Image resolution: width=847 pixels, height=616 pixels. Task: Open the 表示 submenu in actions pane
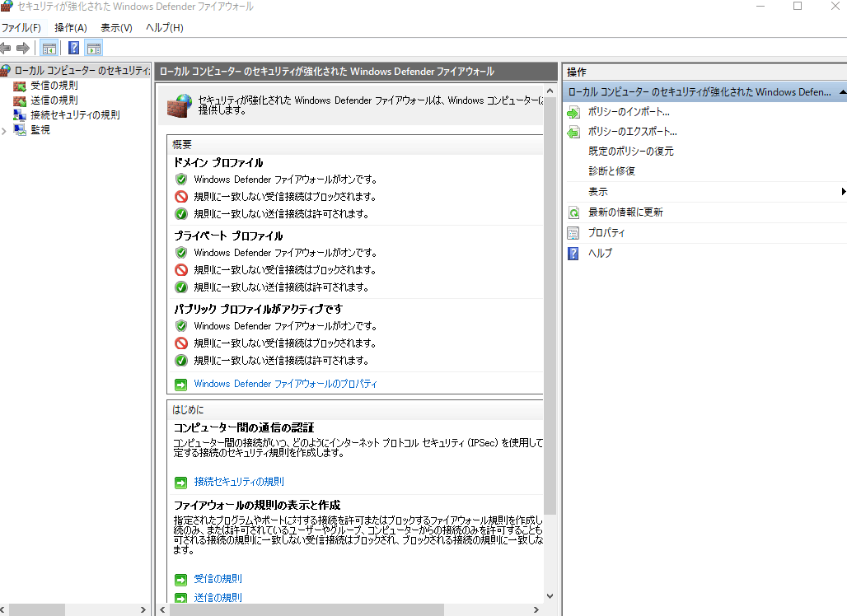pyautogui.click(x=705, y=192)
